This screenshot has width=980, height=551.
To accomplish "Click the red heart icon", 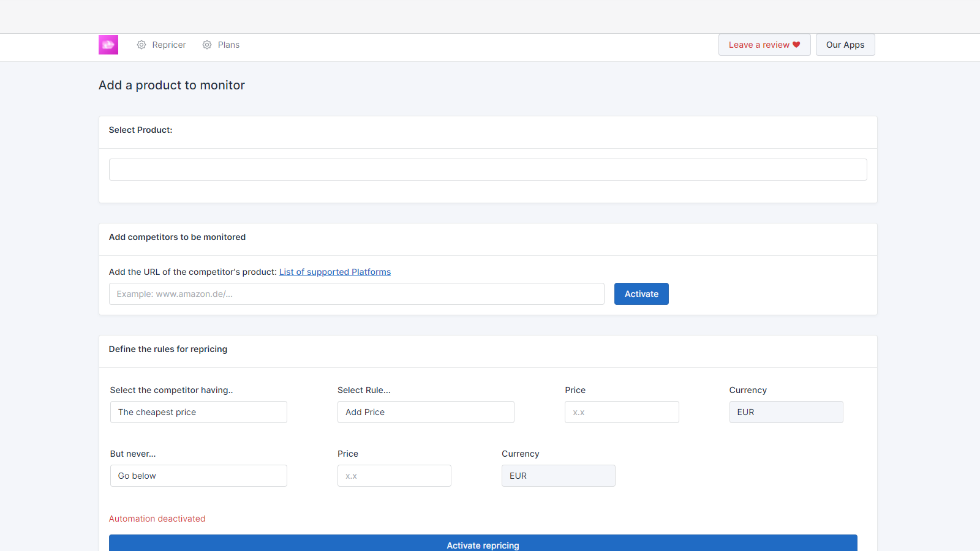I will click(796, 45).
